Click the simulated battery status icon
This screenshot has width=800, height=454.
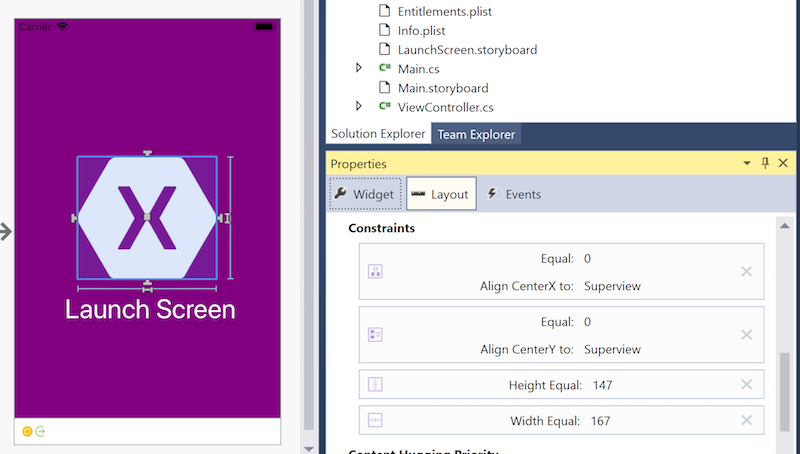[264, 27]
